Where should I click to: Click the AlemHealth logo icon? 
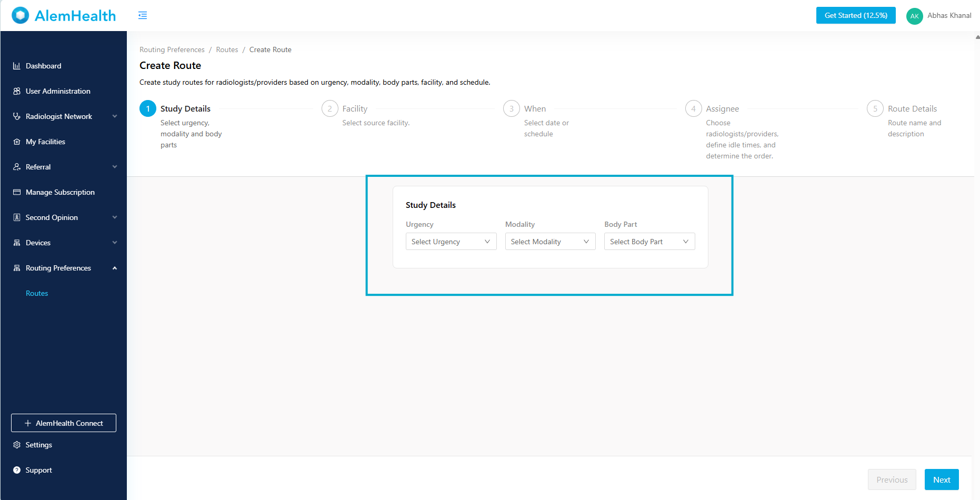click(20, 15)
